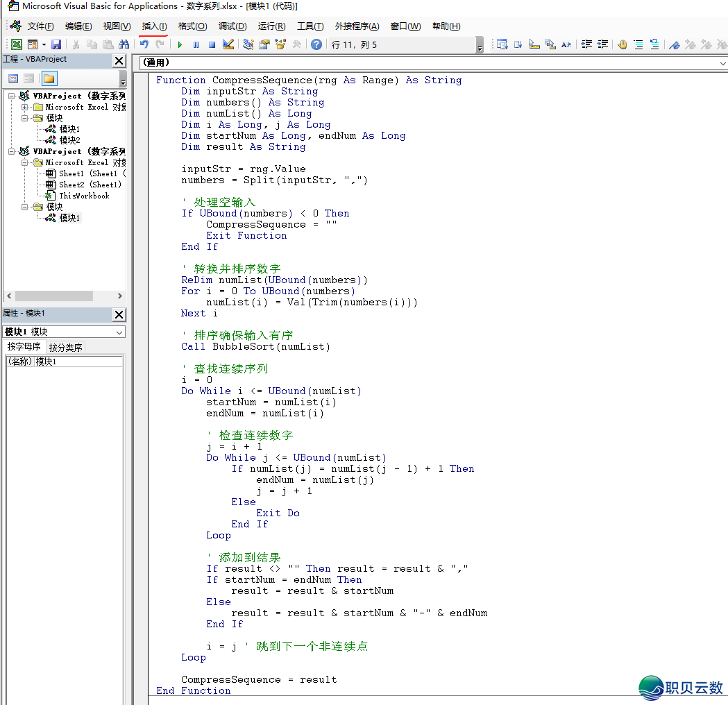Open the 格式(O) menu
Screen dimensions: 728x705
click(193, 26)
